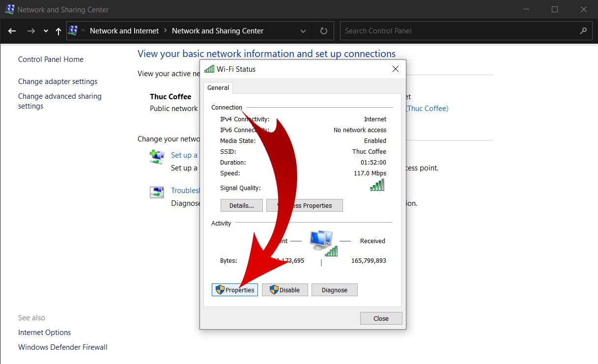
Task: Click the set up connection icon
Action: pyautogui.click(x=157, y=157)
